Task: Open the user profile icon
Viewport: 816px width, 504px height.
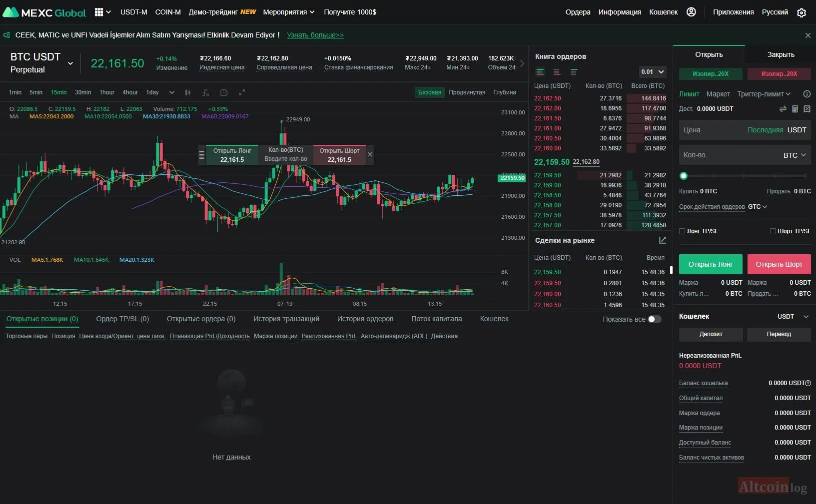Action: click(691, 12)
